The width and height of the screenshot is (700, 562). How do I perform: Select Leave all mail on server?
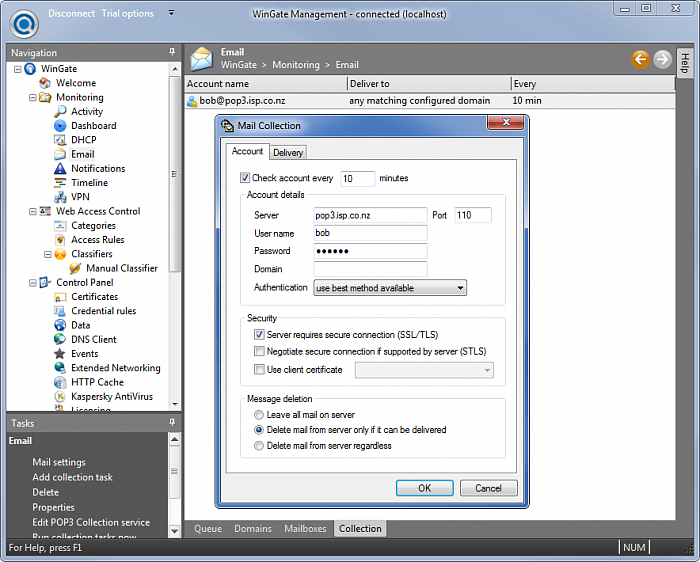point(260,414)
